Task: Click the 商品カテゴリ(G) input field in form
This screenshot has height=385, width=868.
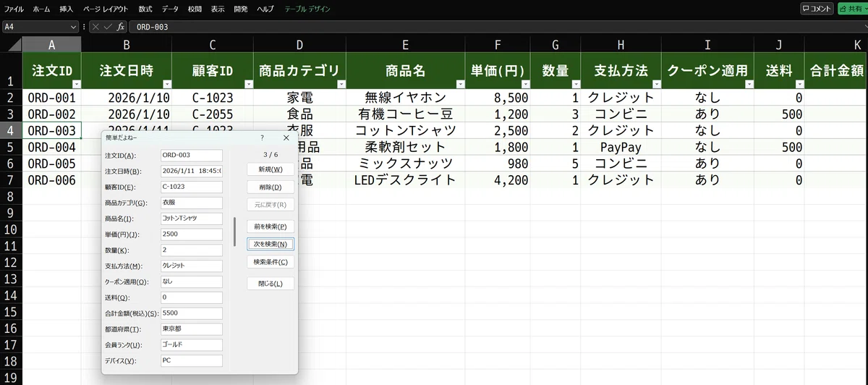Action: pyautogui.click(x=191, y=203)
